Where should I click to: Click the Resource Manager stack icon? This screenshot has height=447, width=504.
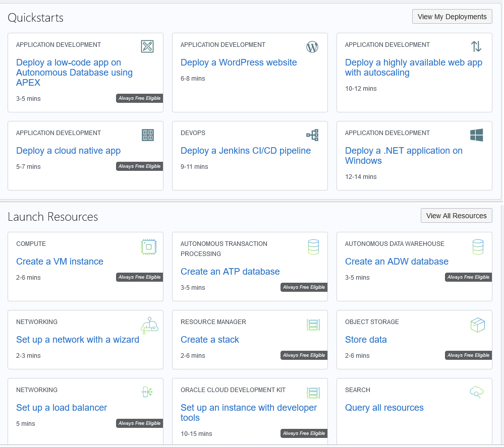coord(313,325)
